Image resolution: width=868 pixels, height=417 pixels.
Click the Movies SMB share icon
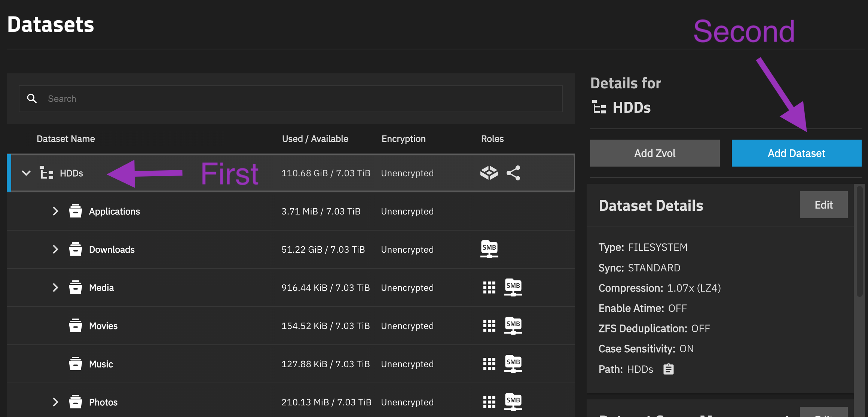coord(513,326)
